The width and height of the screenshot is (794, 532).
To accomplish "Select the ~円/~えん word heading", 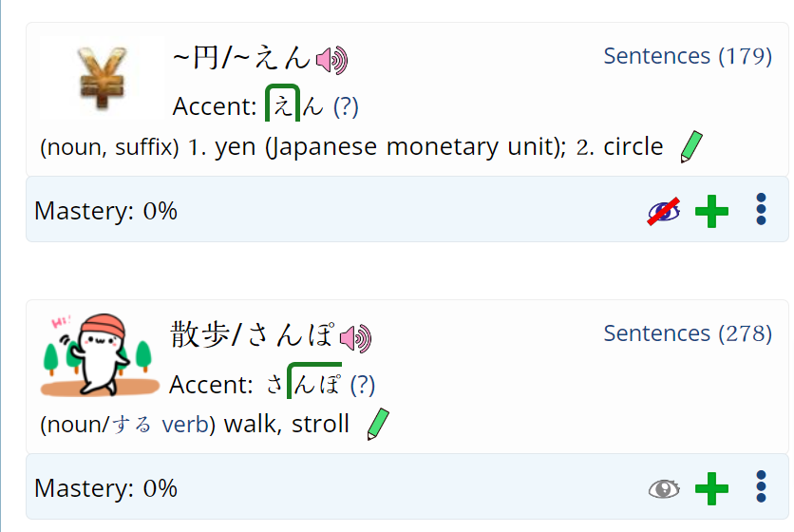I will pos(241,57).
